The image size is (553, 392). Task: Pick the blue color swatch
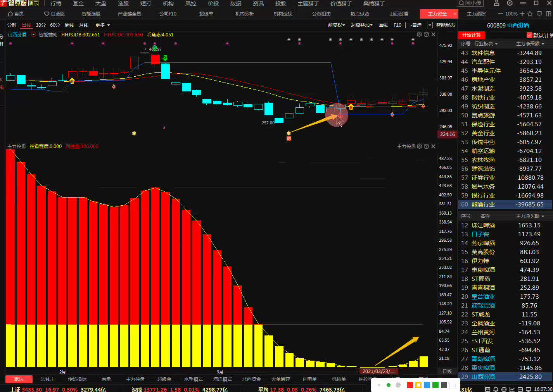427,385
